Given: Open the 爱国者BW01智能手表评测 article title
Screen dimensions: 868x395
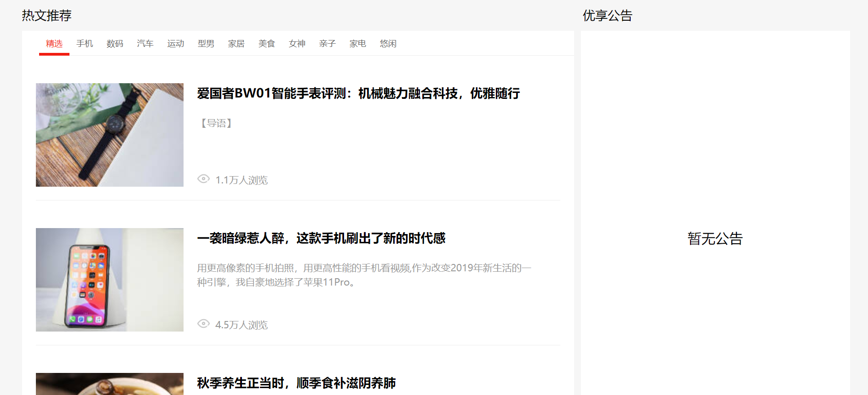Looking at the screenshot, I should pos(358,93).
